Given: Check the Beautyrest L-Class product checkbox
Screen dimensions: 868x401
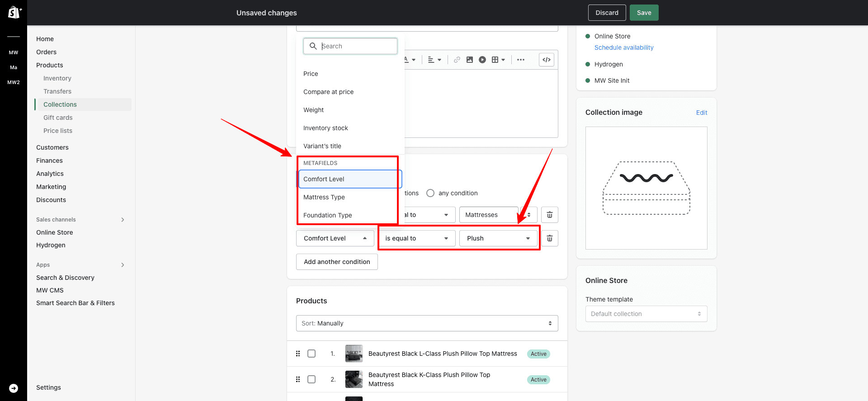Looking at the screenshot, I should click(x=311, y=354).
